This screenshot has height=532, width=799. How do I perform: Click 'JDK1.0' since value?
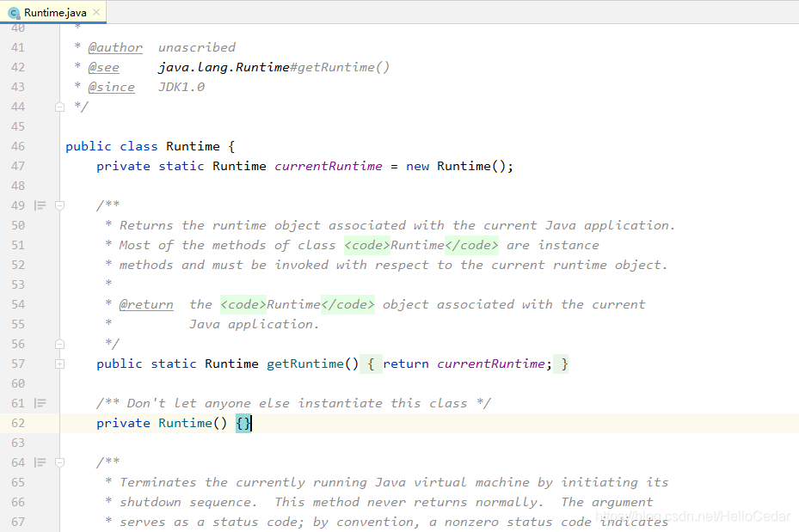[181, 87]
